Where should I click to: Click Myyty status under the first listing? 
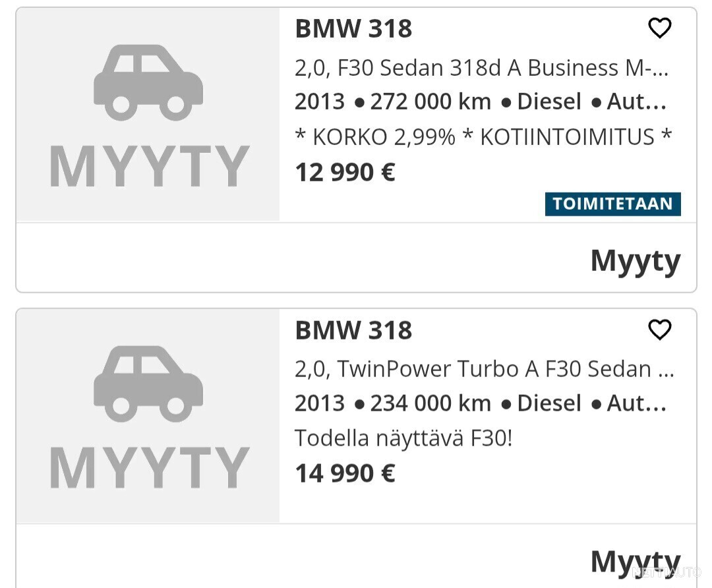pos(636,262)
